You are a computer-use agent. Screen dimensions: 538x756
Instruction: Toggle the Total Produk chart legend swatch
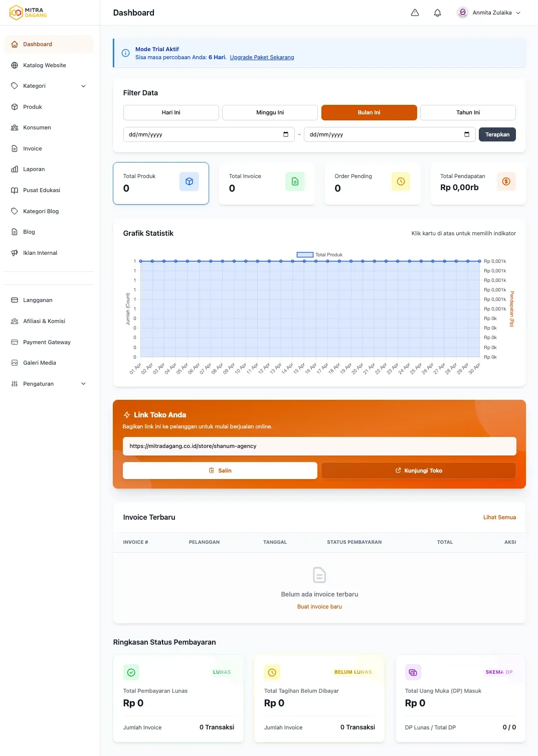305,255
